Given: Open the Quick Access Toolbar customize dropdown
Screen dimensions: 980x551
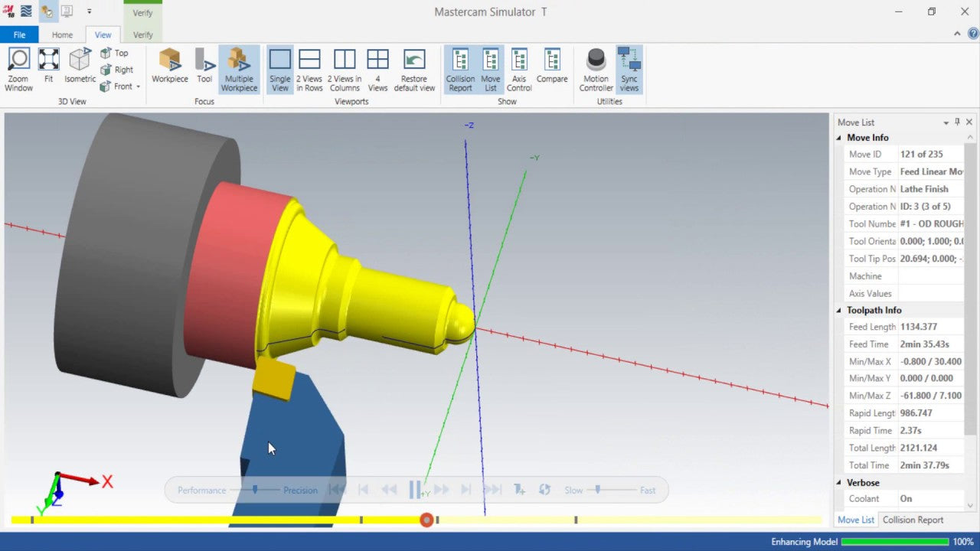Looking at the screenshot, I should click(x=89, y=11).
